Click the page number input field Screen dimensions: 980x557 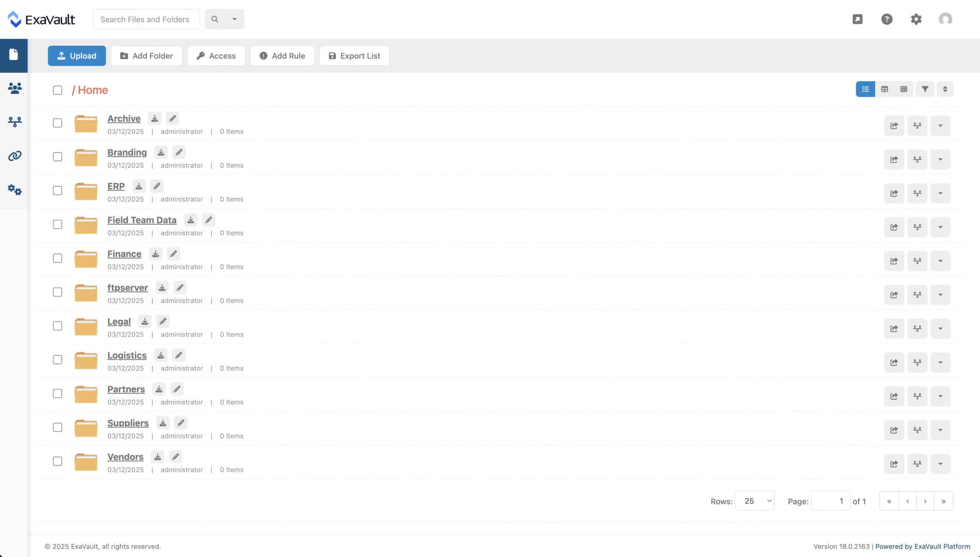point(831,501)
